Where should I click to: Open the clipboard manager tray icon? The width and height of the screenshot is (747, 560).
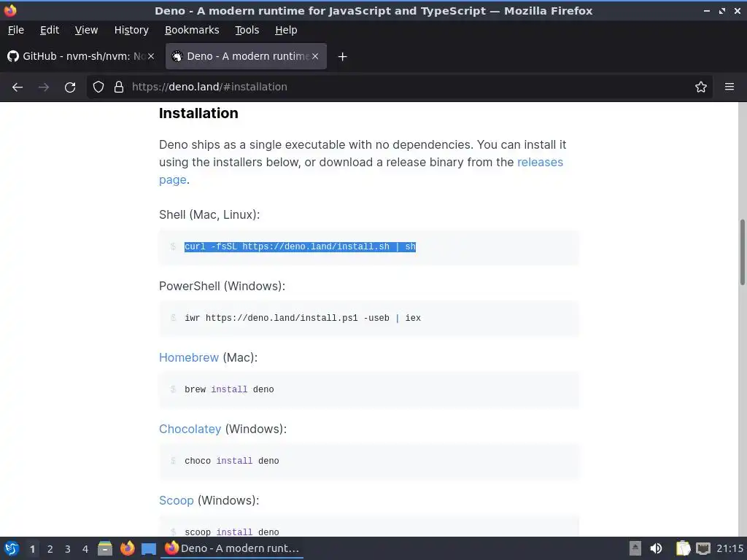click(x=683, y=548)
